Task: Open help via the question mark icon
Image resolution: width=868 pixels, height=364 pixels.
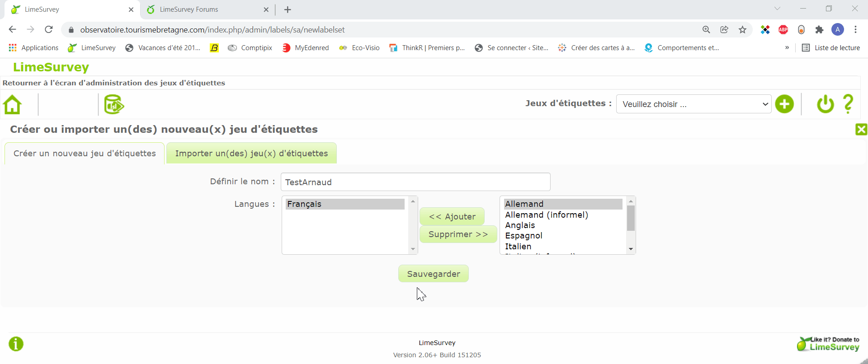Action: (x=848, y=104)
